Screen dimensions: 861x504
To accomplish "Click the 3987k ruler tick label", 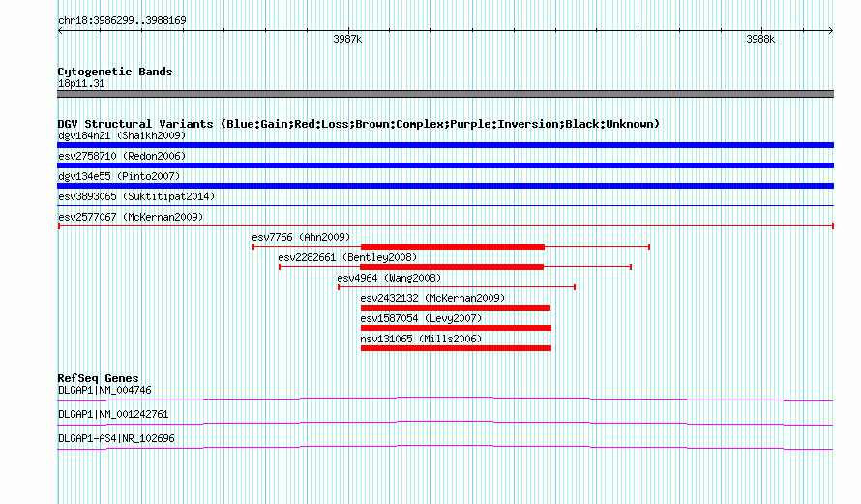I will pyautogui.click(x=347, y=39).
